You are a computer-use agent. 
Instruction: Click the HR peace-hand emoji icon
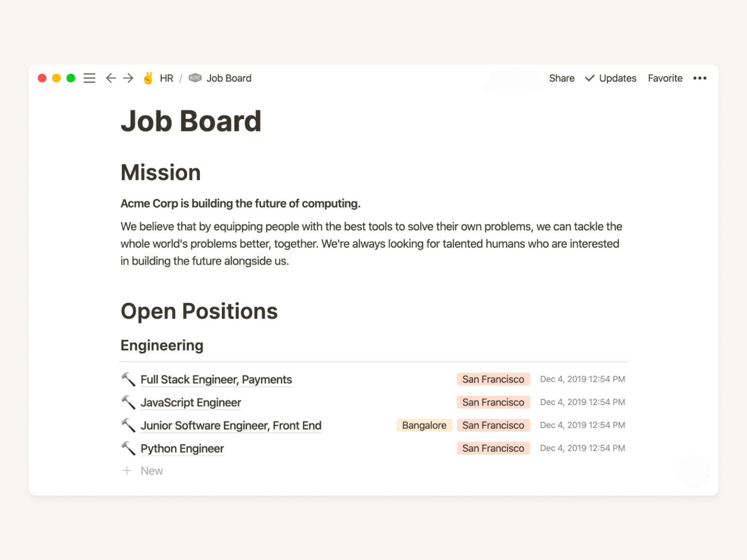(x=148, y=78)
